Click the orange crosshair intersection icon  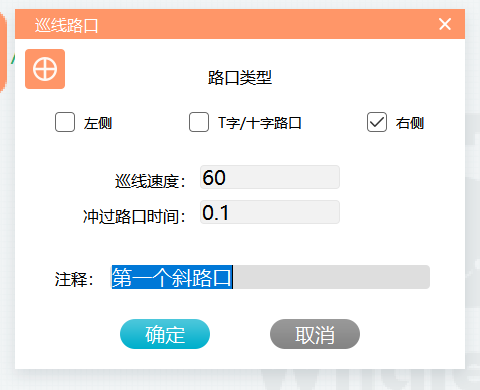45,69
